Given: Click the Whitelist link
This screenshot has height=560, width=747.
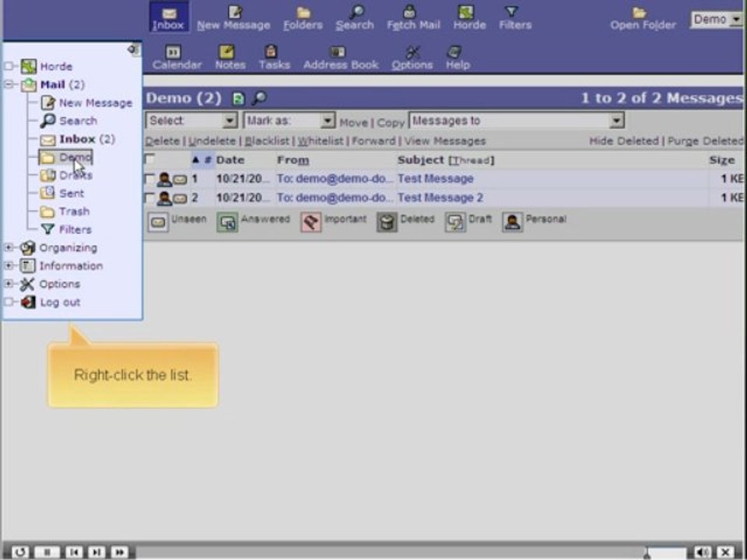Looking at the screenshot, I should 320,141.
